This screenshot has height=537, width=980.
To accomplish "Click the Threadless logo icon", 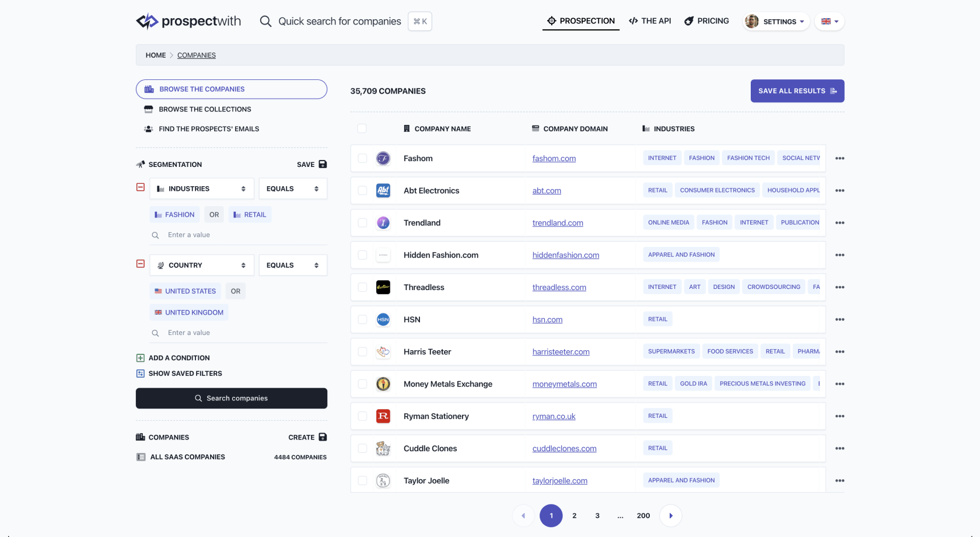I will pyautogui.click(x=383, y=287).
